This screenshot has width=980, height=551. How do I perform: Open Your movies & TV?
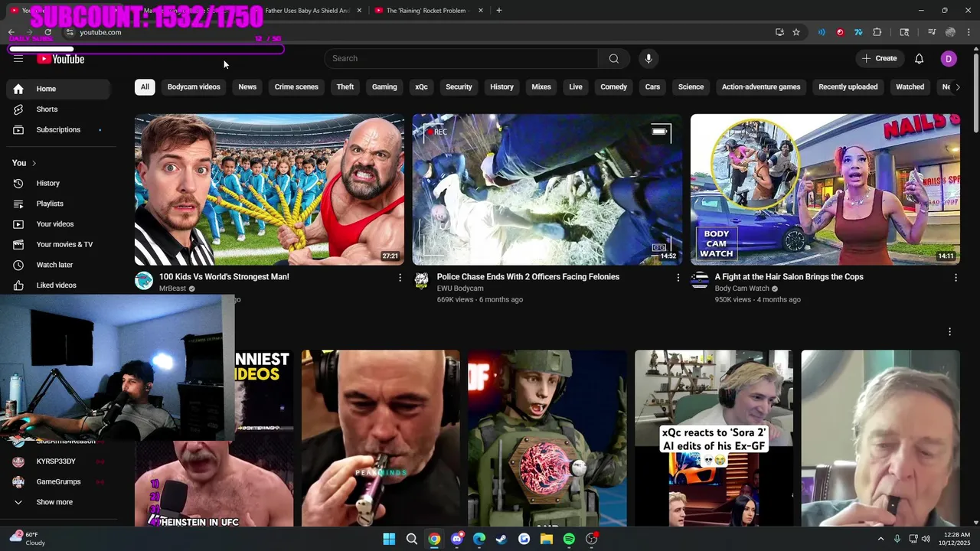pyautogui.click(x=58, y=245)
